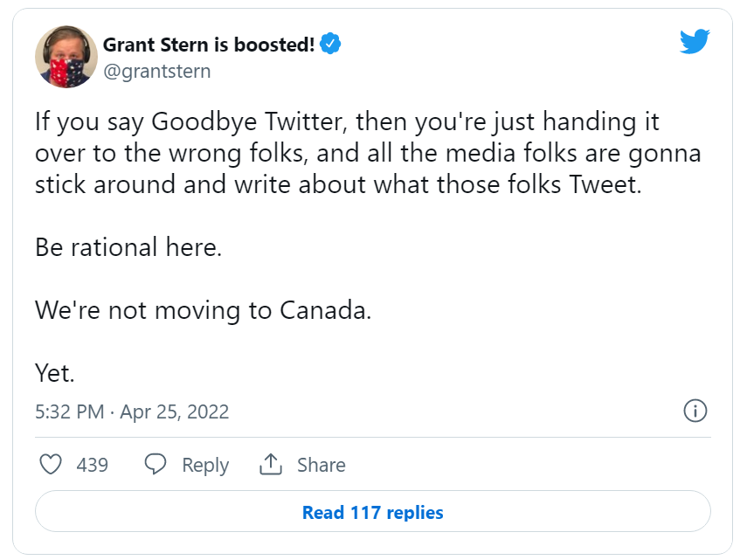Click the Twitter bird logo

pos(695,41)
